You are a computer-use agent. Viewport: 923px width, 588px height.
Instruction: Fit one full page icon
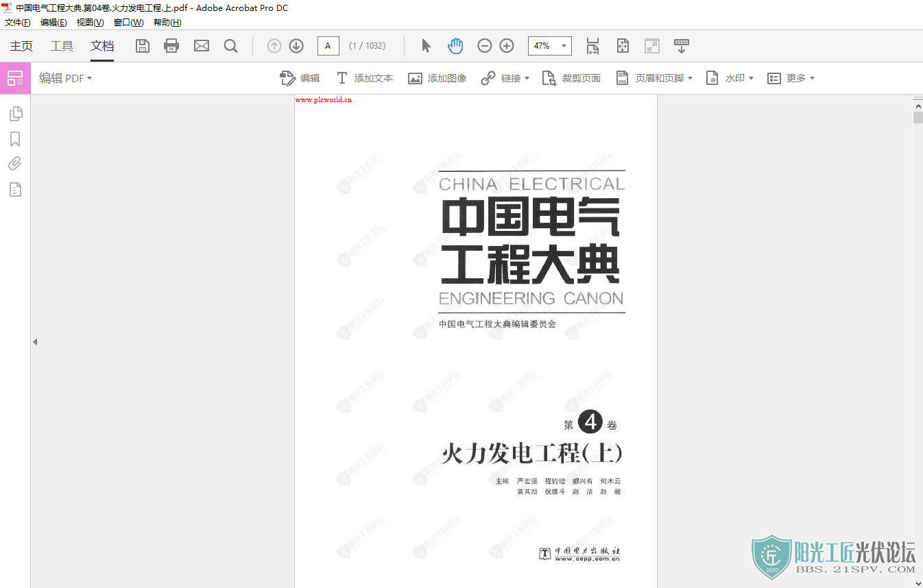tap(623, 46)
